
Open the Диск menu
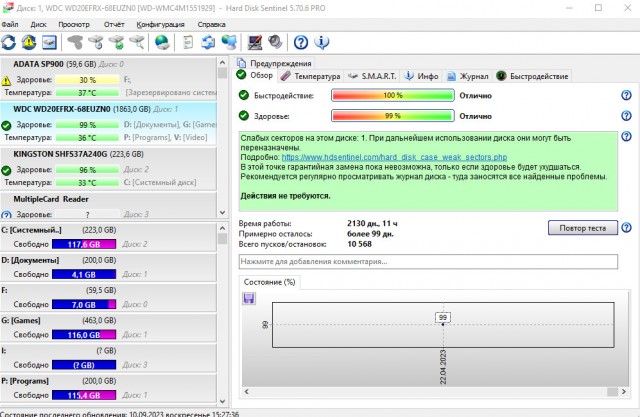(x=38, y=24)
